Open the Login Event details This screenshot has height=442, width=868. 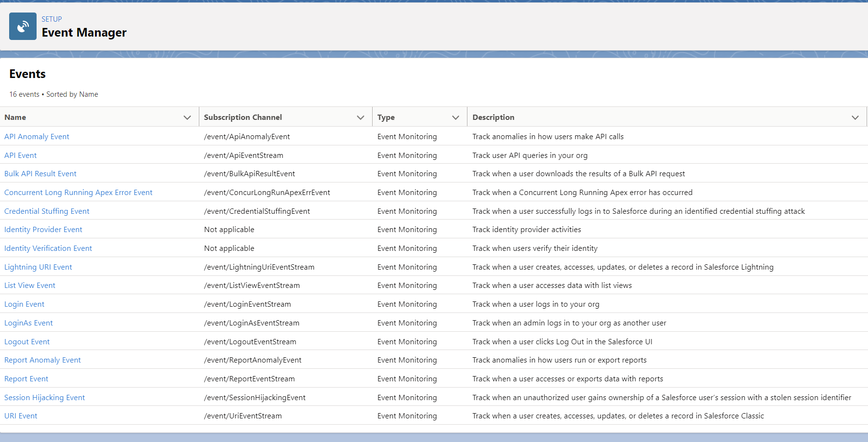(24, 304)
